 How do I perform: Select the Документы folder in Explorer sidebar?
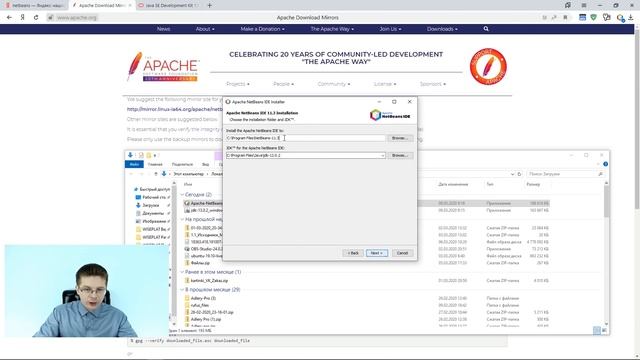click(x=153, y=213)
